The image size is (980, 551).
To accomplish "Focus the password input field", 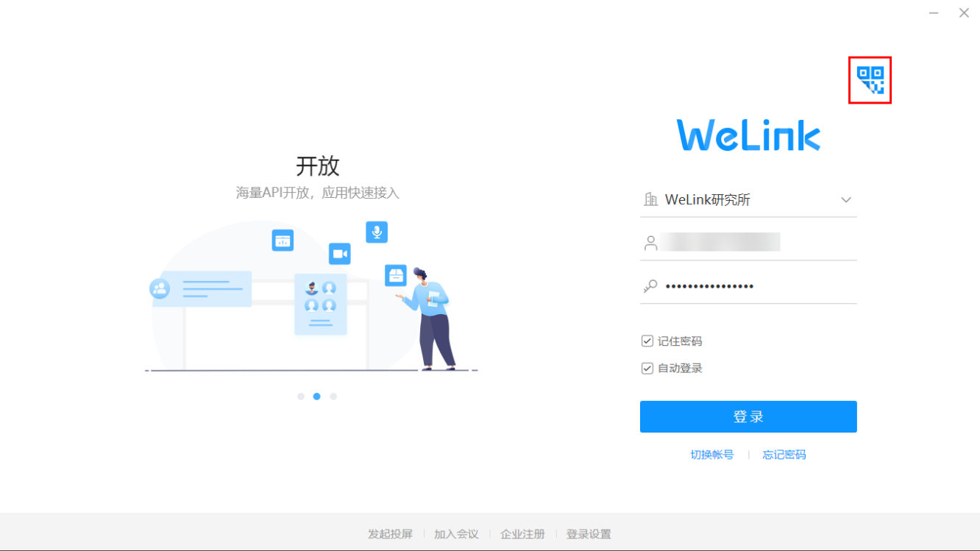I will 748,286.
